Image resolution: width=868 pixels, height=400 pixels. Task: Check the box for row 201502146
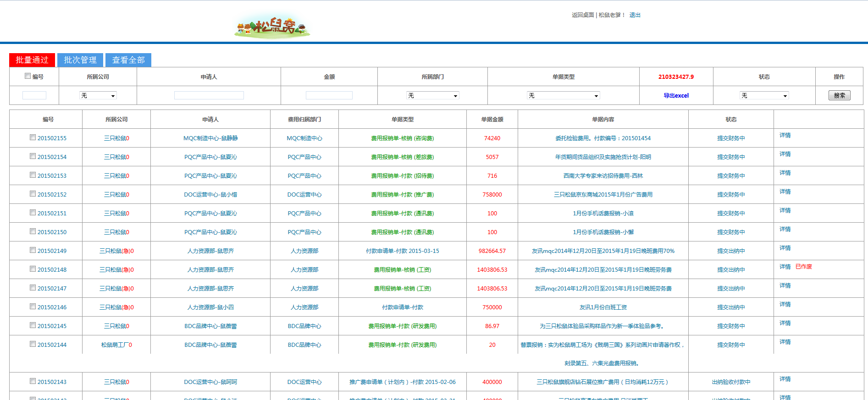coord(33,307)
